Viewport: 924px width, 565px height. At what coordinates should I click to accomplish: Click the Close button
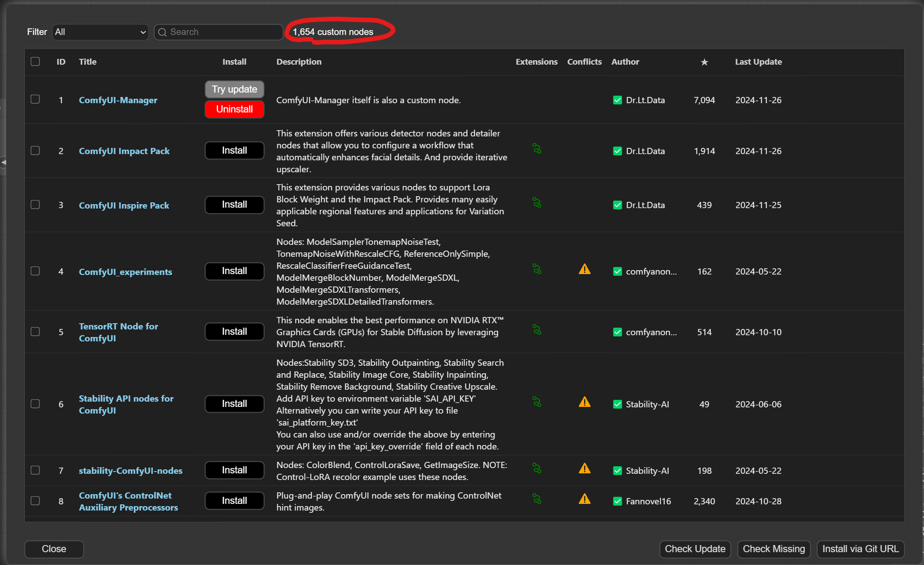54,549
